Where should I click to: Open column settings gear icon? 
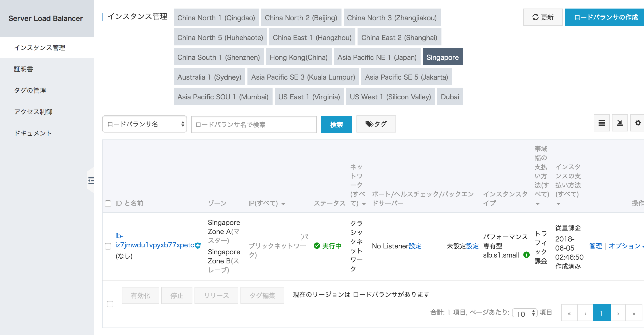pos(638,123)
